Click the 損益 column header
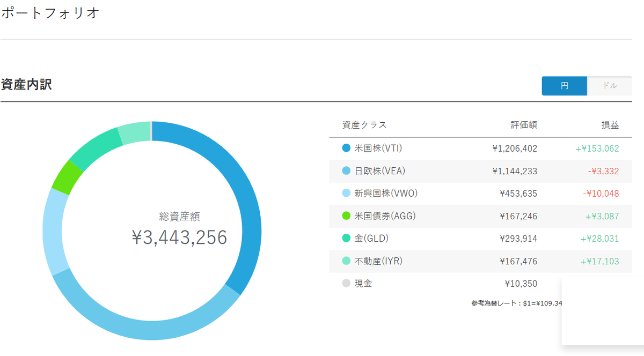The width and height of the screenshot is (644, 356). [610, 125]
